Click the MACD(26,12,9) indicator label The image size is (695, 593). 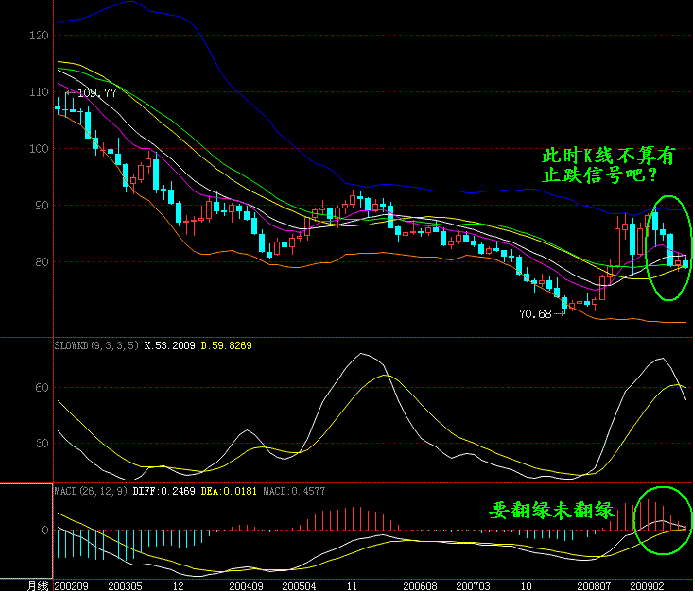(x=91, y=492)
